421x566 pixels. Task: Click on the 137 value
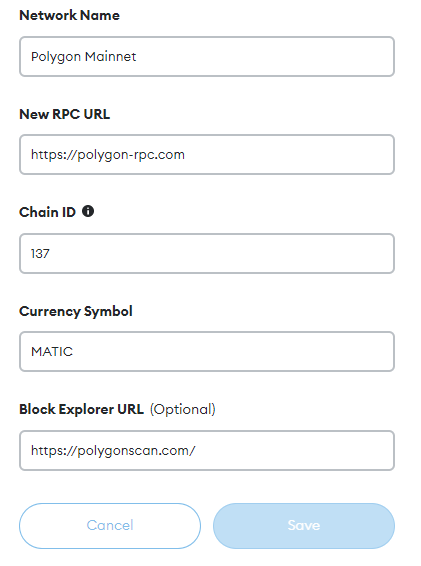coord(40,254)
